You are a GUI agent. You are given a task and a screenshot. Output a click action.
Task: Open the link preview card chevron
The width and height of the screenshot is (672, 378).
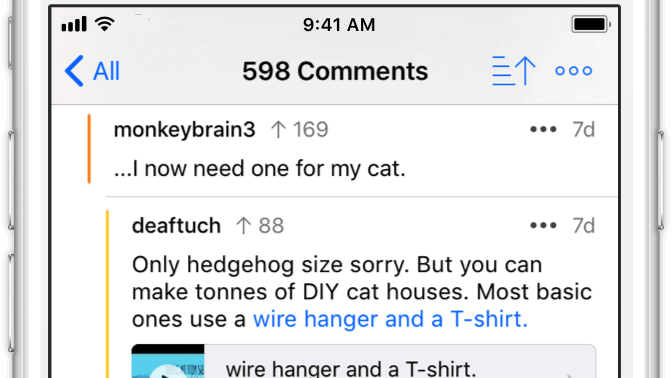[570, 375]
